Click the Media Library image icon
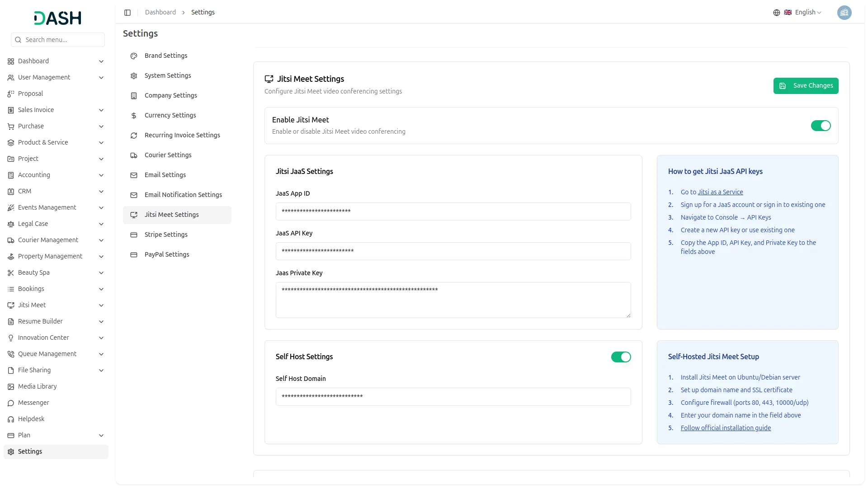 coord(11,387)
